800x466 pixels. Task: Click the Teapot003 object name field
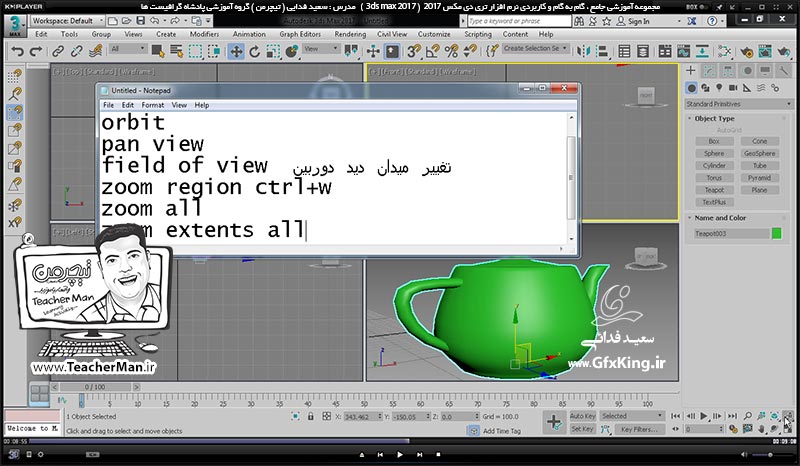(731, 234)
